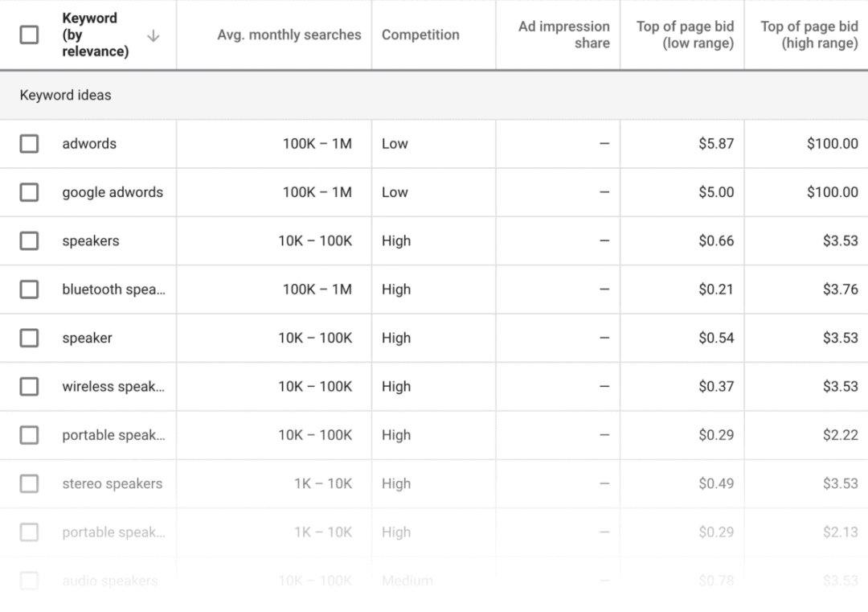Screen dimensions: 868x612
Task: Click the speaker keyword text
Action: click(x=87, y=338)
